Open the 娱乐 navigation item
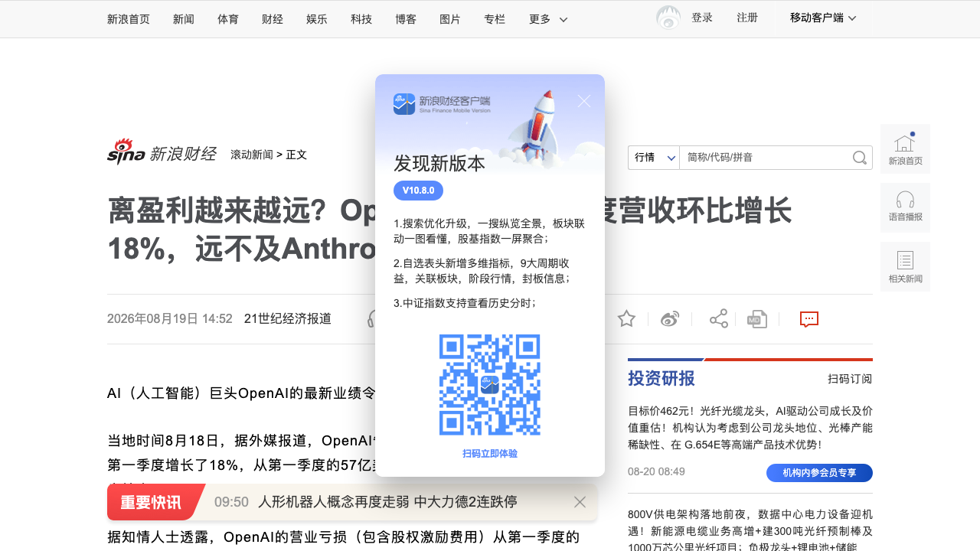980x551 pixels. pos(317,19)
